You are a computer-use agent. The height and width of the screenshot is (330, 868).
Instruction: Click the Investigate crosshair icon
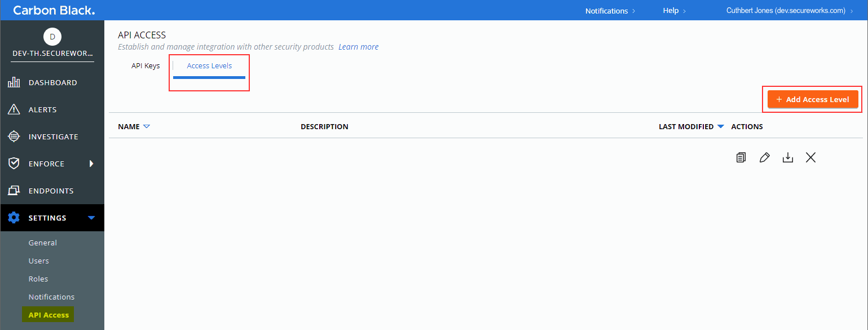(14, 137)
